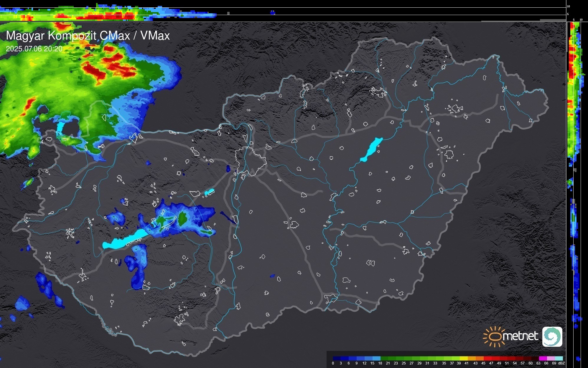This screenshot has width=588, height=368.
Task: Pick the cyan 69 dBZ legend swatch
Action: [x=559, y=359]
